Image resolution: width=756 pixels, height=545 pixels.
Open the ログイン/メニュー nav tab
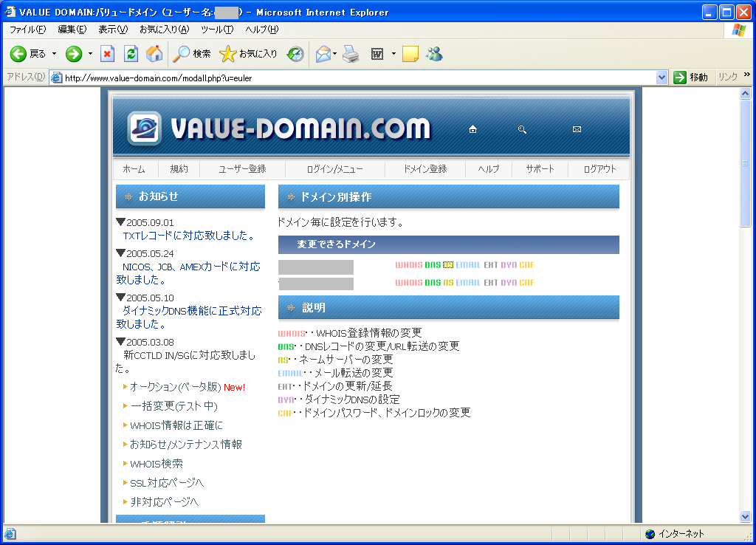click(335, 169)
